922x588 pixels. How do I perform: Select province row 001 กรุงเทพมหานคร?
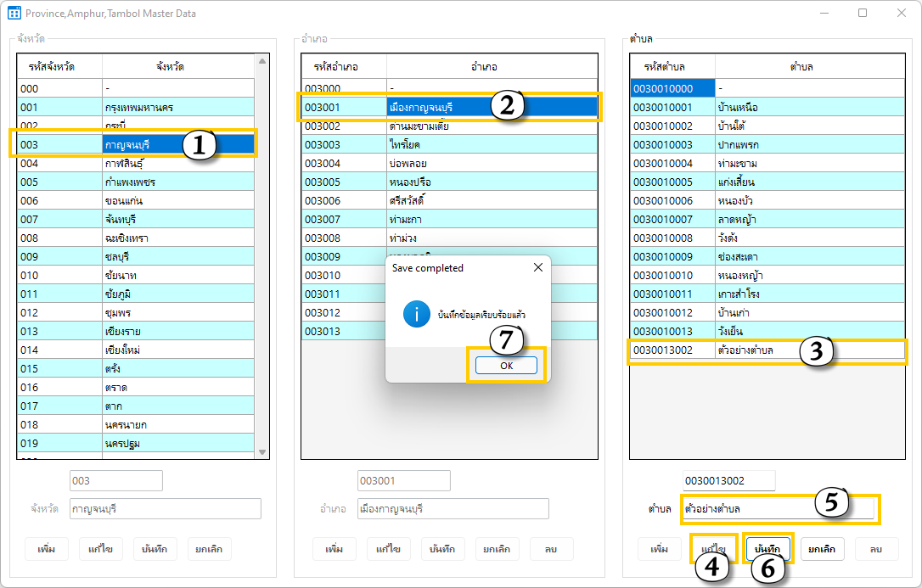(x=136, y=108)
